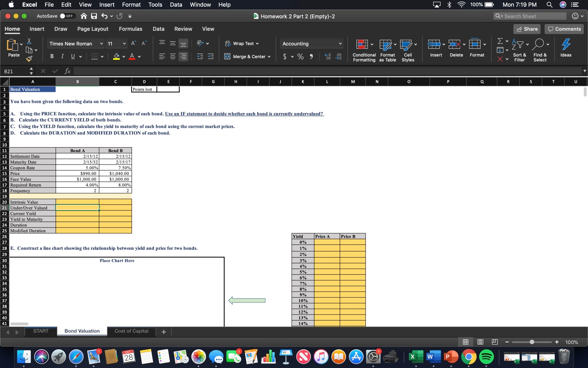Switch to the Cost of Capital sheet
Screen dimensions: 588x368
point(131,331)
